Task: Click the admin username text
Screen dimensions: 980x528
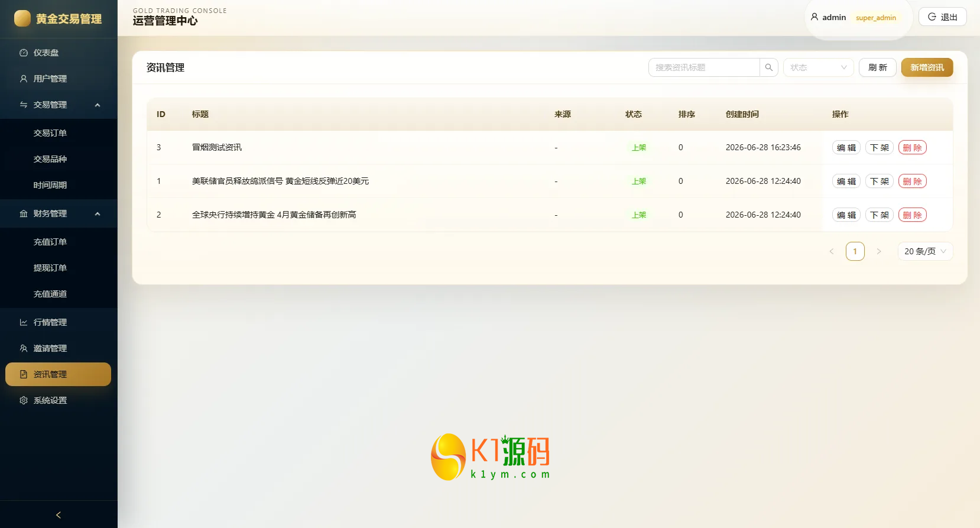Action: tap(834, 17)
